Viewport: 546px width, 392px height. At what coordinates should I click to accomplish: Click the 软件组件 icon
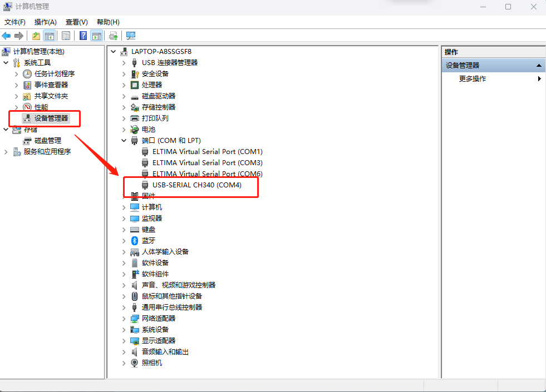135,274
